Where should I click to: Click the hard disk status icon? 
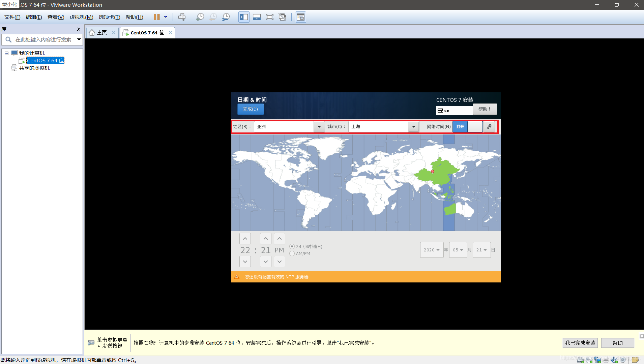tap(580, 360)
